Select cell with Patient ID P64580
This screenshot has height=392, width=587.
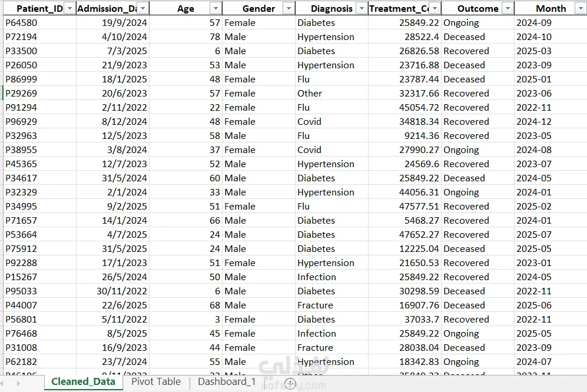[39, 23]
